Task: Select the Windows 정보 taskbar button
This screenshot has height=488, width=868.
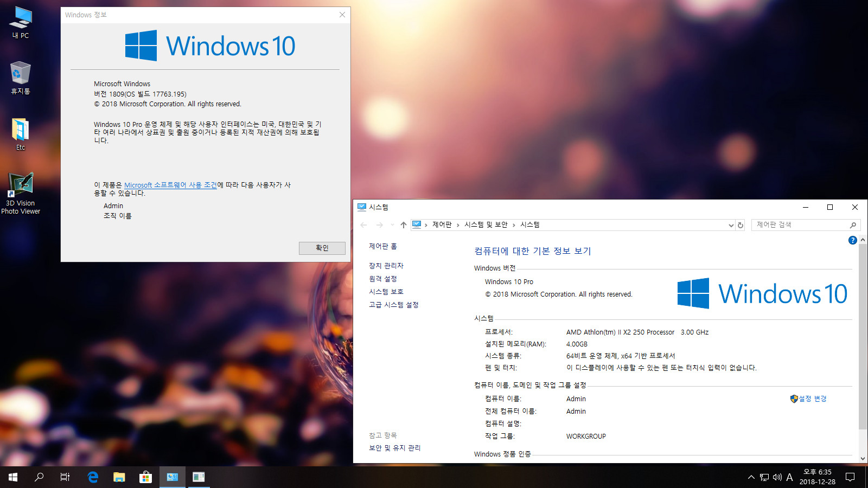Action: (199, 477)
